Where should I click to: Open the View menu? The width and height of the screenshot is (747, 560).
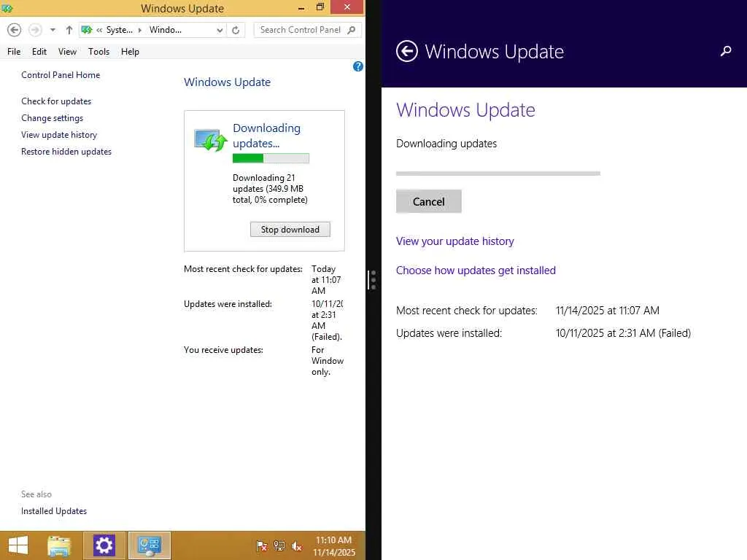[x=67, y=52]
